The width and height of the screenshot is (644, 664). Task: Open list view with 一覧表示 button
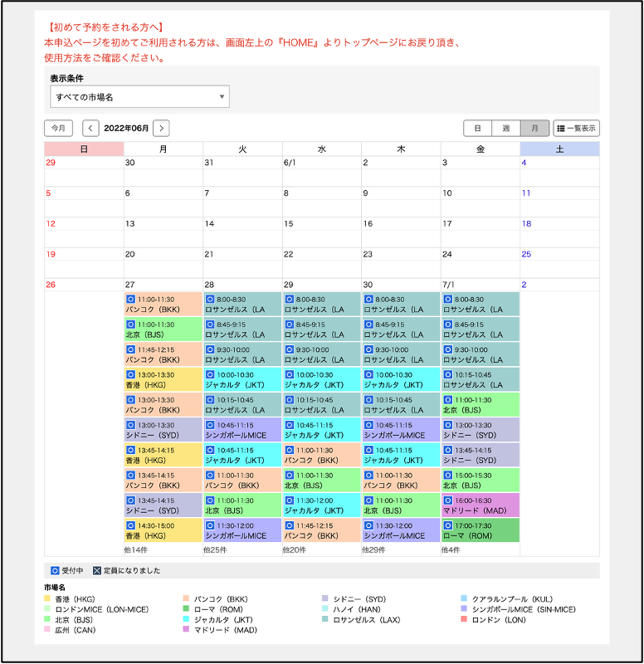pyautogui.click(x=576, y=129)
